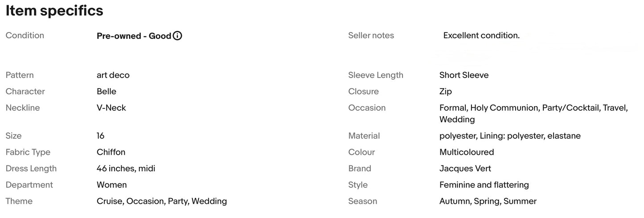Screen dimensions: 644x218
Task: Click the Pre-owned - Good condition value
Action: [x=134, y=36]
